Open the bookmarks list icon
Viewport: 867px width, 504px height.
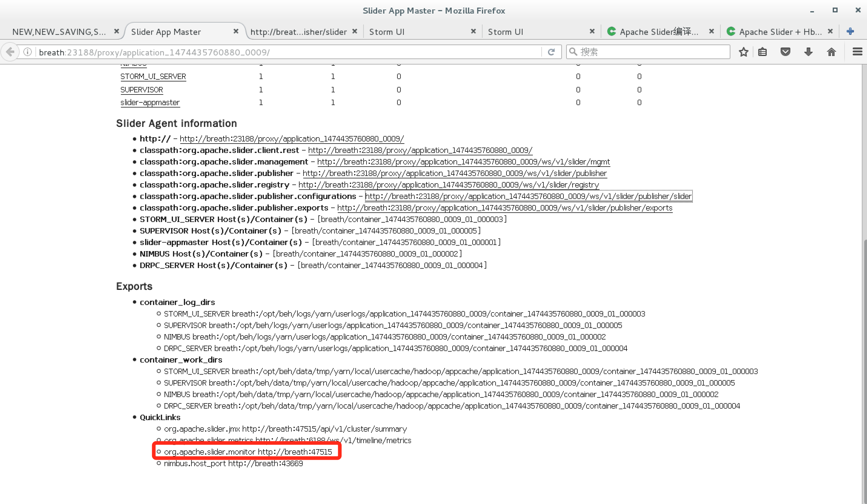click(762, 52)
